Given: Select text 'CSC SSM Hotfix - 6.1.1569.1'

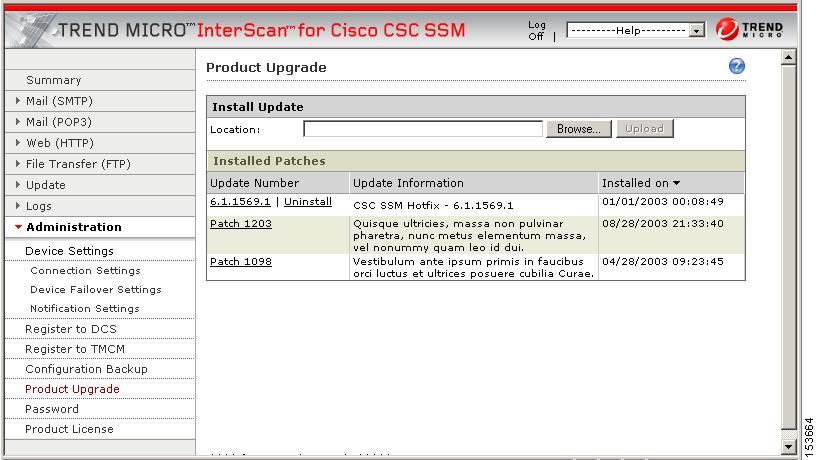Looking at the screenshot, I should pyautogui.click(x=433, y=206).
